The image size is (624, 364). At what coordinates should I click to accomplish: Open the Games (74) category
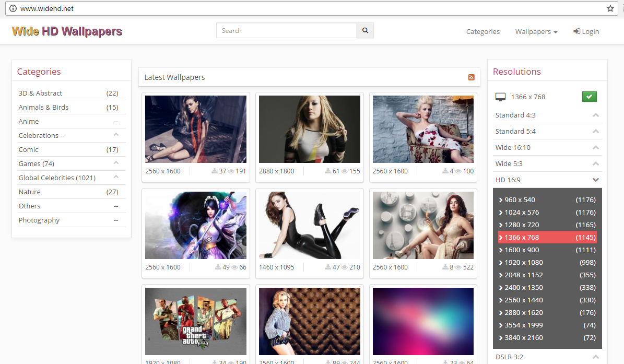click(x=36, y=163)
